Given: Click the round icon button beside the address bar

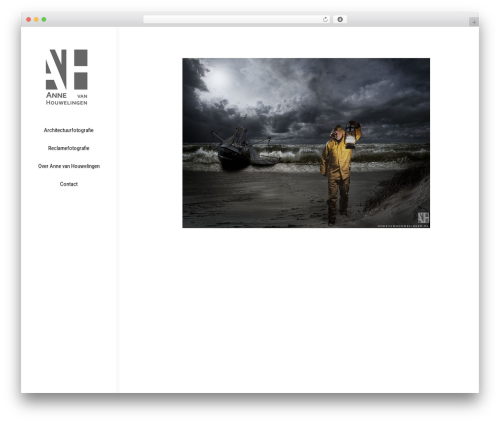Looking at the screenshot, I should click(x=340, y=19).
